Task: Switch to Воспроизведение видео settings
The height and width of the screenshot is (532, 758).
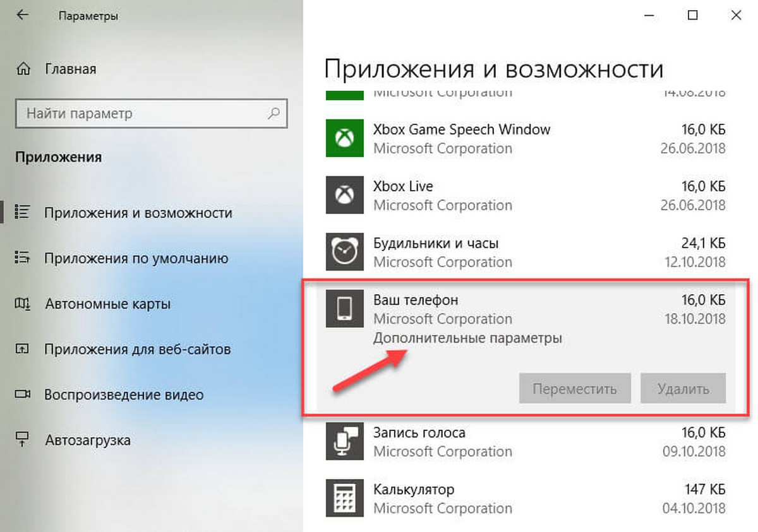Action: [x=124, y=395]
